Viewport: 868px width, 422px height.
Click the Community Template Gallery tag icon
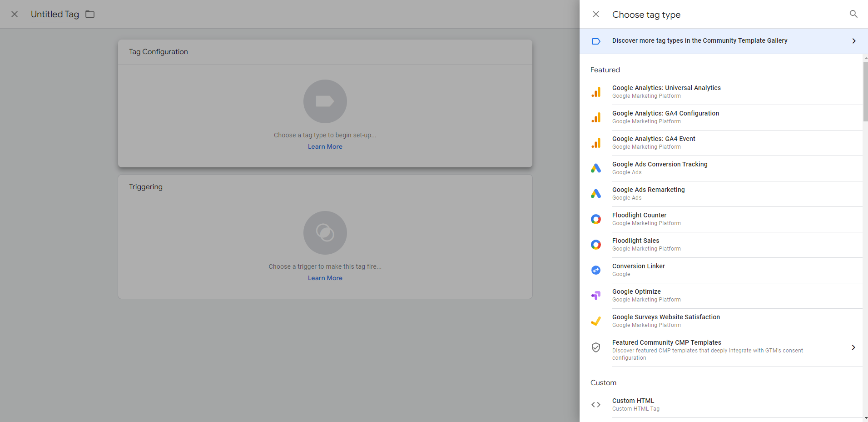(596, 41)
